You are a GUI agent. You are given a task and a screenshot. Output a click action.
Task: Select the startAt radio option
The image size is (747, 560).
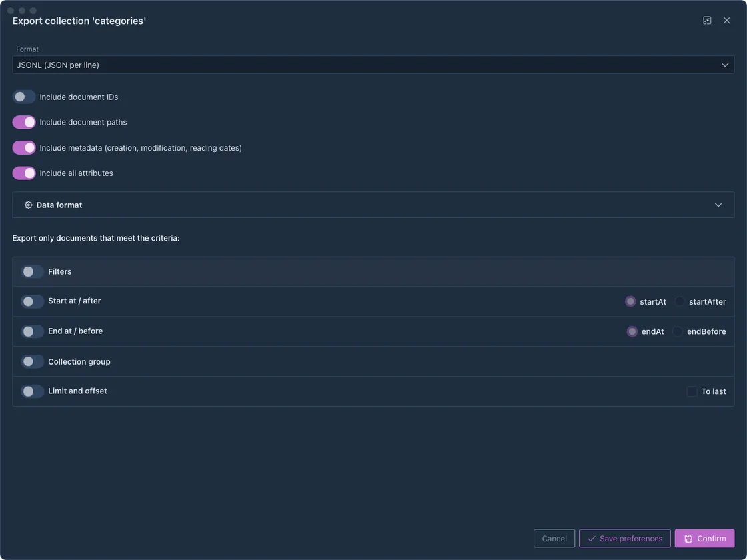coord(630,301)
